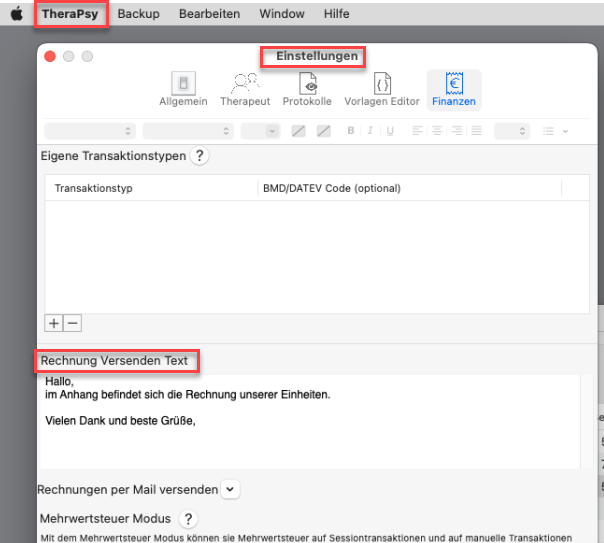
Task: Justify text alignment
Action: click(476, 131)
